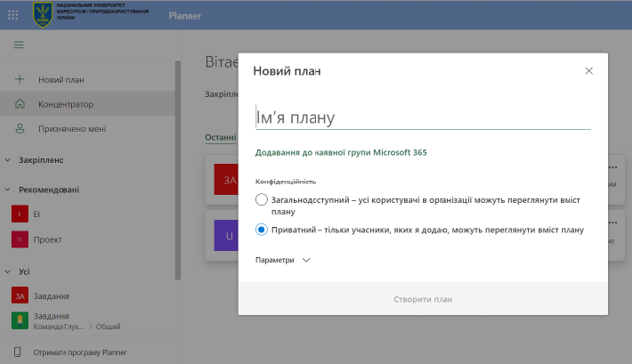632x364 pixels.
Task: Toggle the hamburger navigation menu
Action: point(19,45)
